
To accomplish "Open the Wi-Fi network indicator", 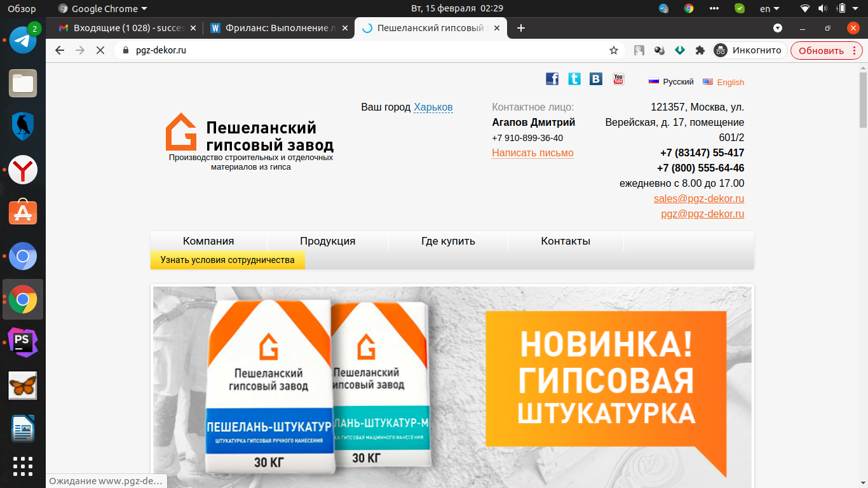I will pyautogui.click(x=806, y=9).
